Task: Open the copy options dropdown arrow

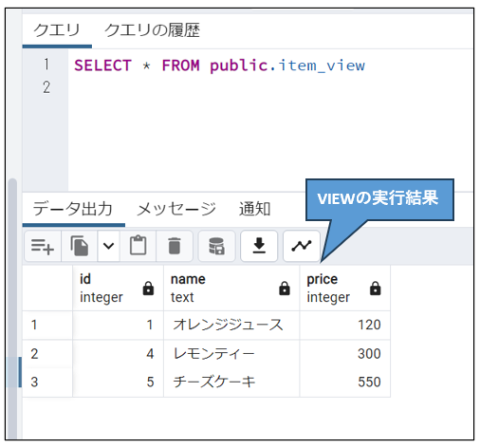Action: coord(108,246)
